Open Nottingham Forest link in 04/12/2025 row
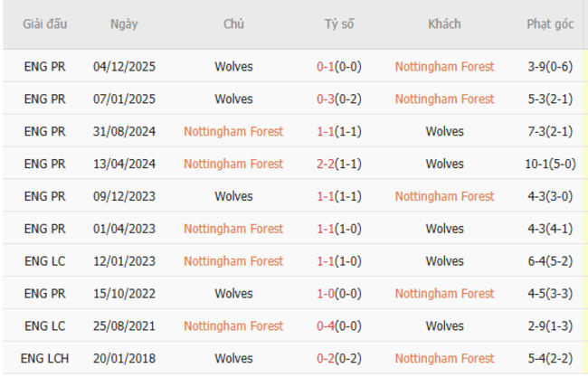This screenshot has width=588, height=377. (444, 66)
